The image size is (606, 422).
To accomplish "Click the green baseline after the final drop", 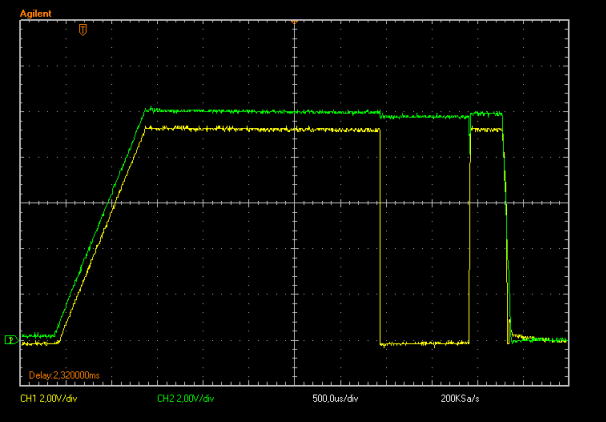I will point(540,339).
